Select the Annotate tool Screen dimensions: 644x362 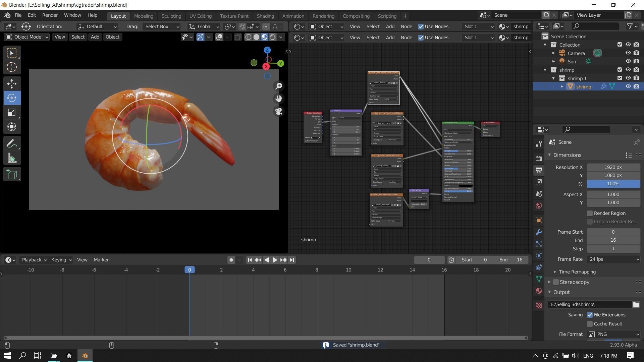(12, 144)
